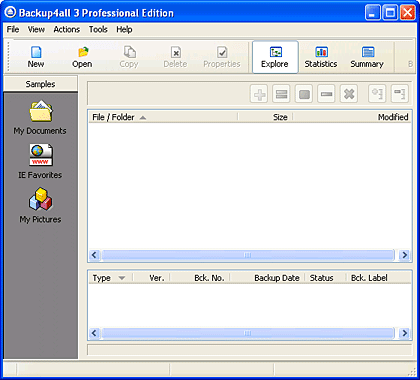Click file list scrollbar left arrow

tap(94, 255)
